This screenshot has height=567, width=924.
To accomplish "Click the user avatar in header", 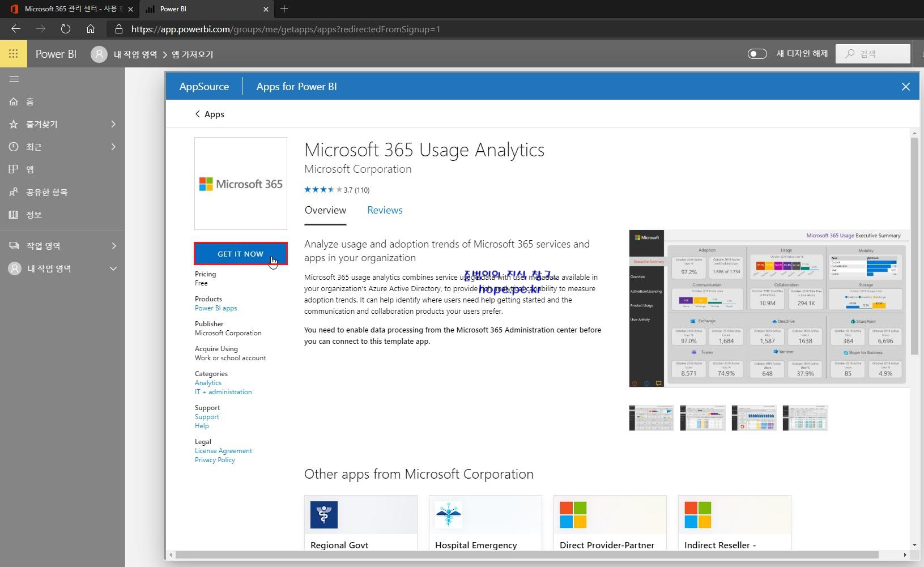I will pos(99,54).
